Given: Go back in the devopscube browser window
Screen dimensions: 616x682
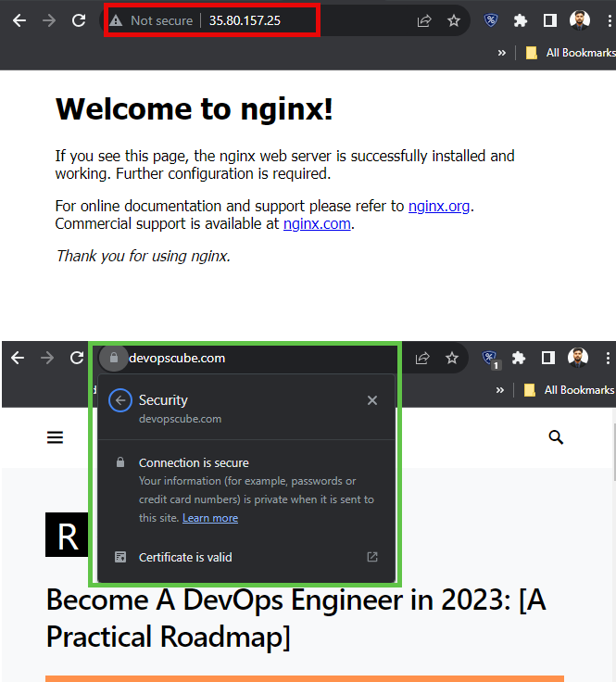Looking at the screenshot, I should (x=18, y=358).
